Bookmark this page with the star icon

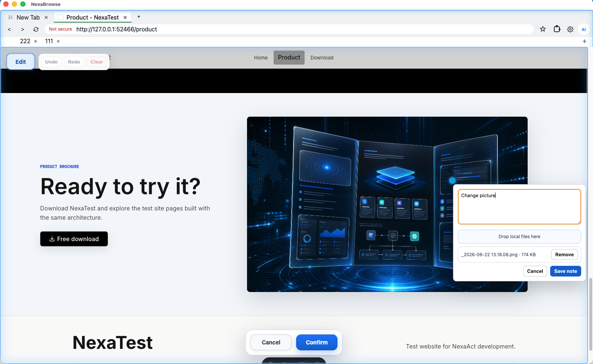click(x=543, y=29)
